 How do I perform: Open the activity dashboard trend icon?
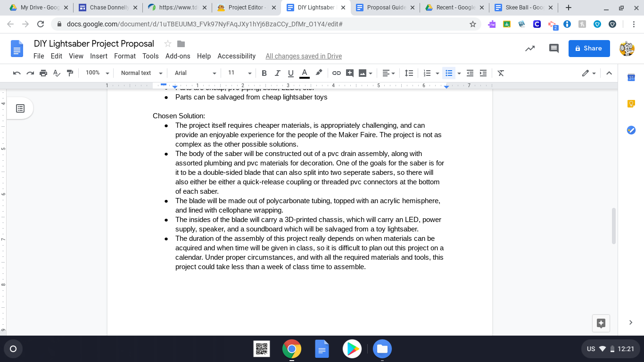pyautogui.click(x=530, y=48)
